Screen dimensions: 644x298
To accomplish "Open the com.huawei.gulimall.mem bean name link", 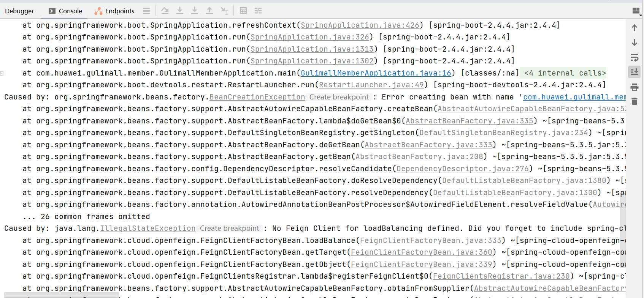I will (x=574, y=97).
